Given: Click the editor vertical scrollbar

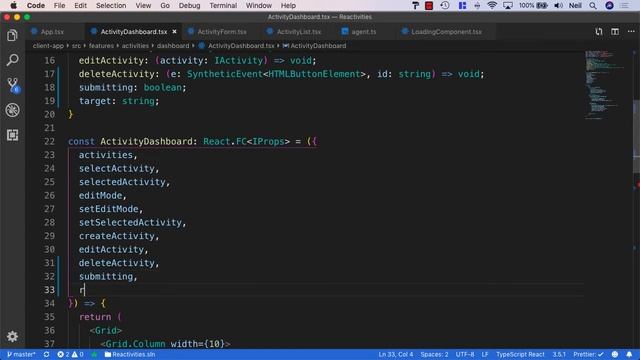Looking at the screenshot, I should [636, 136].
